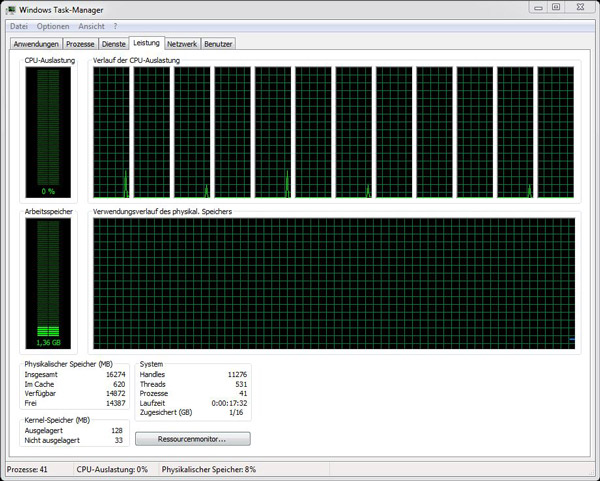600x481 pixels.
Task: Click Verwendungsverlauf des physikal. Speichers label
Action: click(162, 212)
